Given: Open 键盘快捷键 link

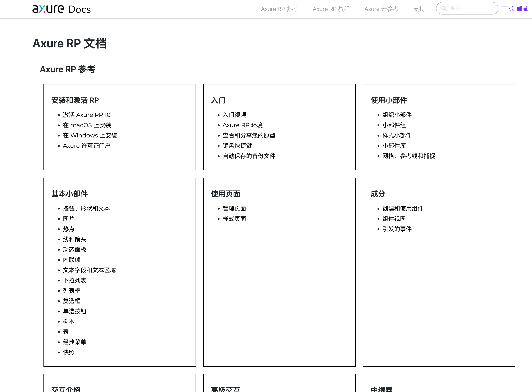Looking at the screenshot, I should click(237, 146).
